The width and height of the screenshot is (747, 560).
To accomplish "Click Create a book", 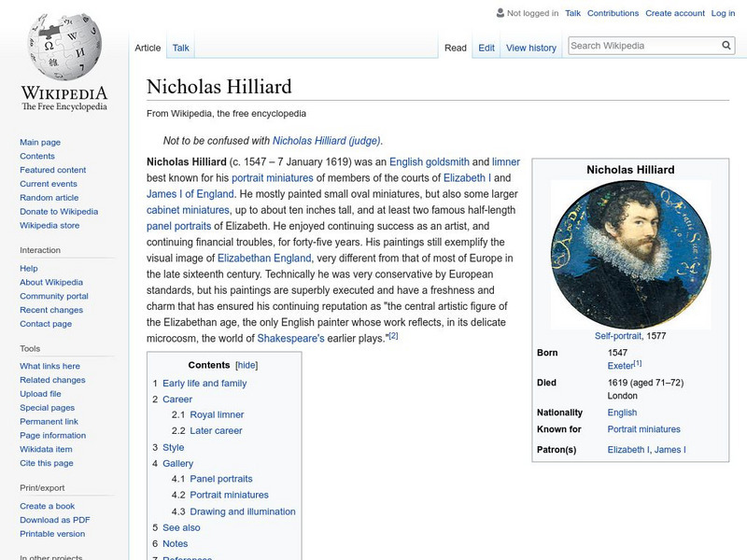I will tap(48, 506).
